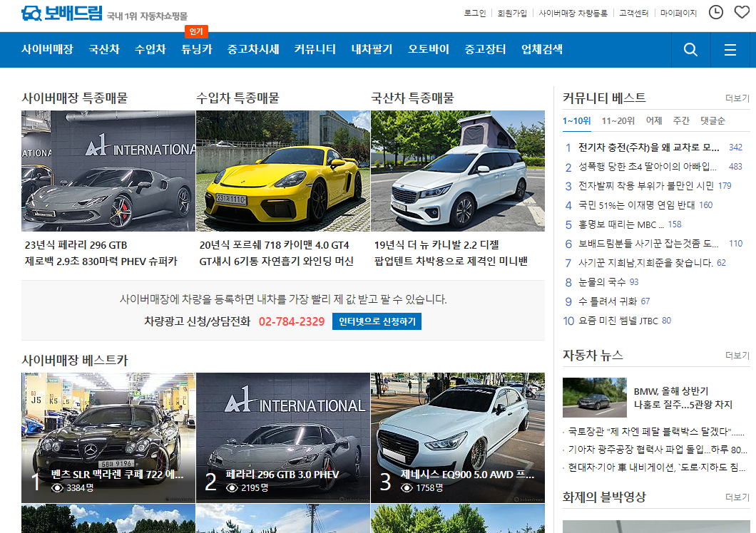The height and width of the screenshot is (533, 756).
Task: Open yellow Porsche 718 Cayman photo
Action: click(x=283, y=171)
